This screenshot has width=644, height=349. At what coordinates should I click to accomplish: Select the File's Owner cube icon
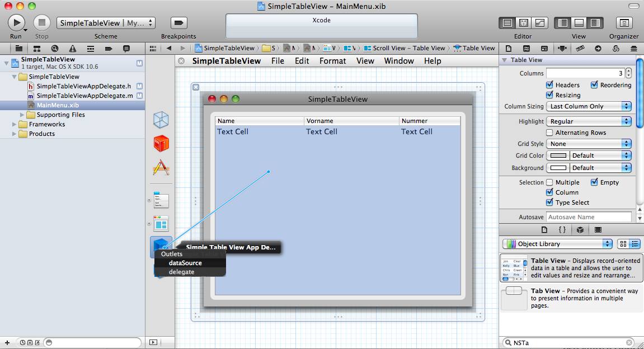tap(161, 120)
